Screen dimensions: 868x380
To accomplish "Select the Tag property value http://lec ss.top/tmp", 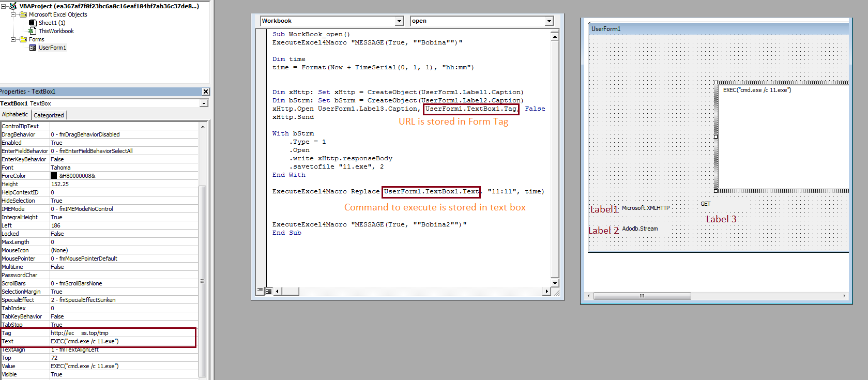I will tap(124, 333).
